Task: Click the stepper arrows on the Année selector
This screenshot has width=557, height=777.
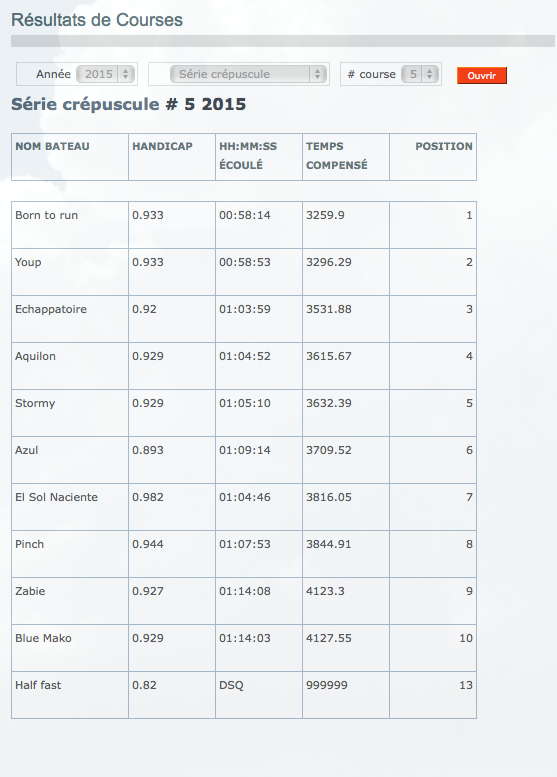Action: pyautogui.click(x=126, y=74)
